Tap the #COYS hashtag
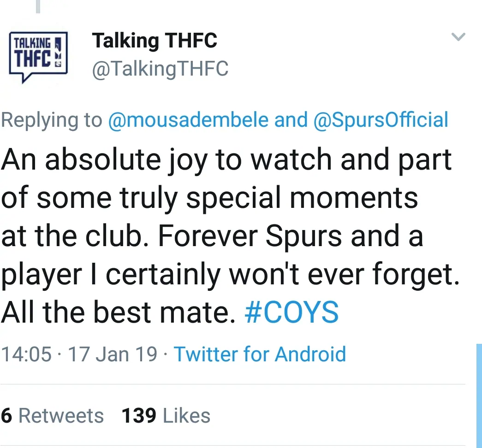 pyautogui.click(x=291, y=312)
